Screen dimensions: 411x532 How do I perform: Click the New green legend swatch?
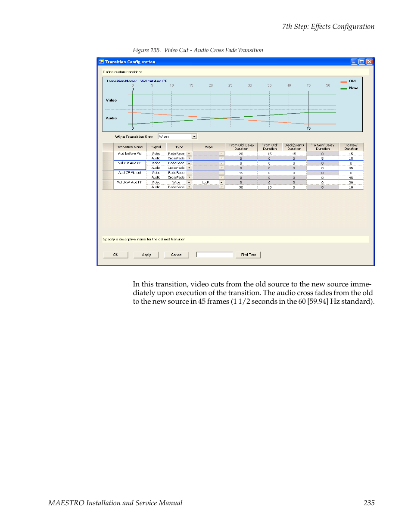pos(344,88)
